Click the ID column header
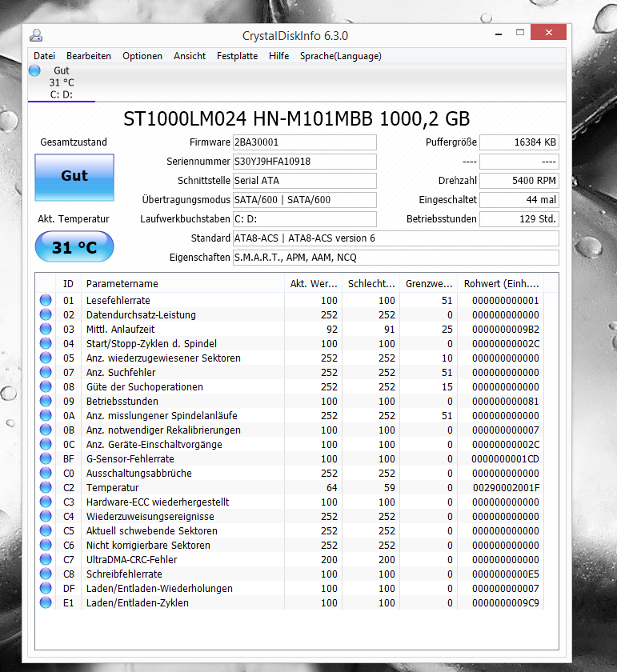The width and height of the screenshot is (617, 672). click(68, 283)
